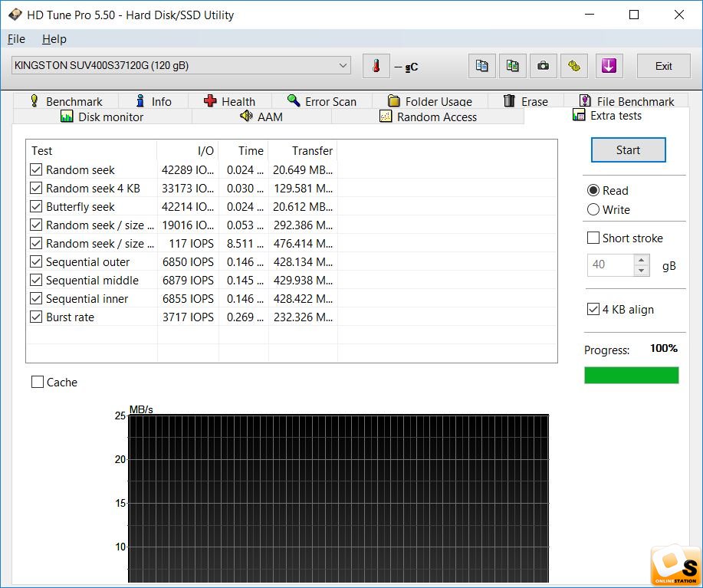Switch to the Disk monitor tab
The height and width of the screenshot is (588, 703).
point(102,117)
